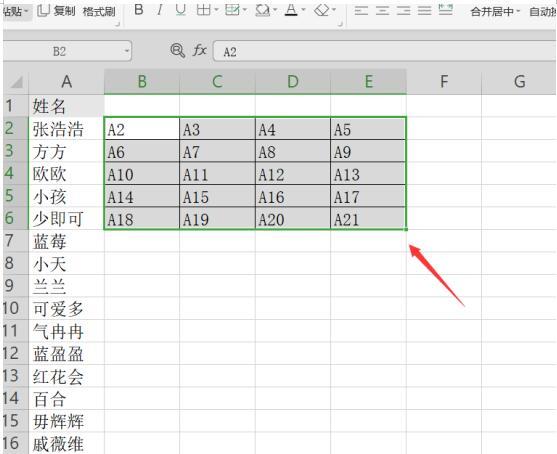Open the 合并居中 dropdown arrow
557x454 pixels.
[x=518, y=11]
